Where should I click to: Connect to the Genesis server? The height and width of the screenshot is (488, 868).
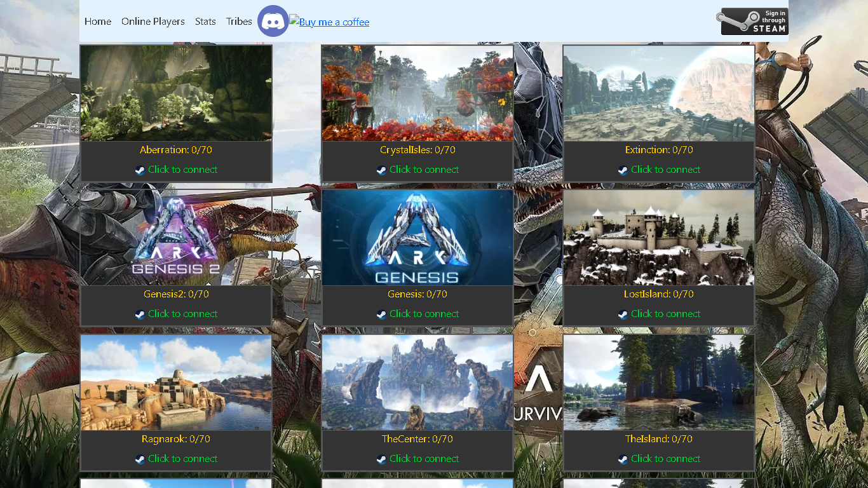424,314
